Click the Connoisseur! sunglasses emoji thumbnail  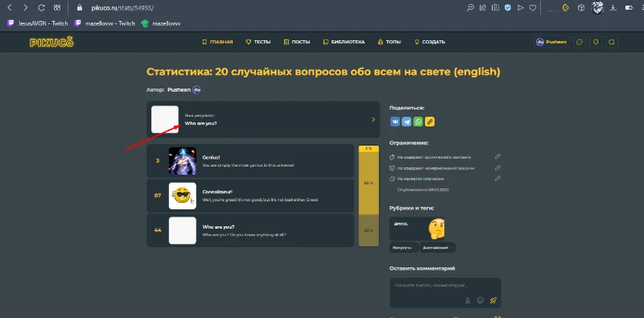point(183,196)
